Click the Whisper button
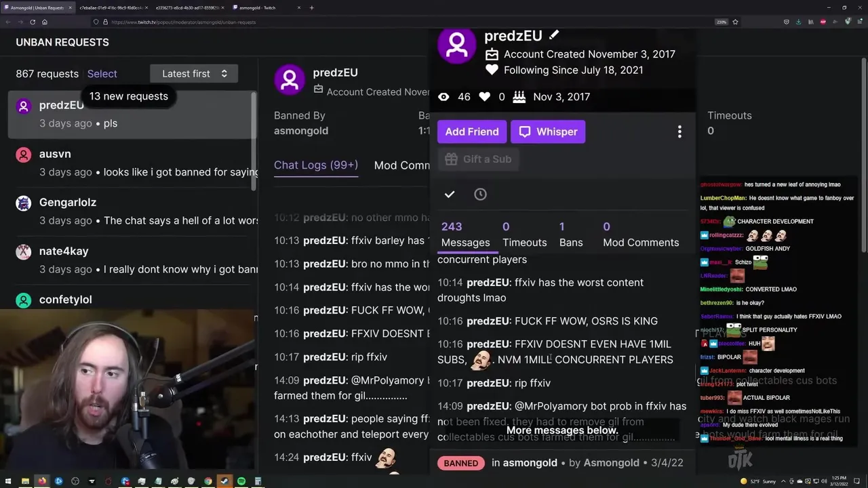Screen dimensions: 868x488 (548, 131)
